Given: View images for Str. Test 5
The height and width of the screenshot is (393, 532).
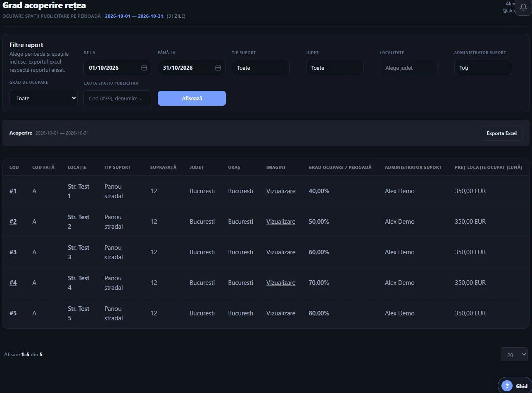Looking at the screenshot, I should coord(281,313).
